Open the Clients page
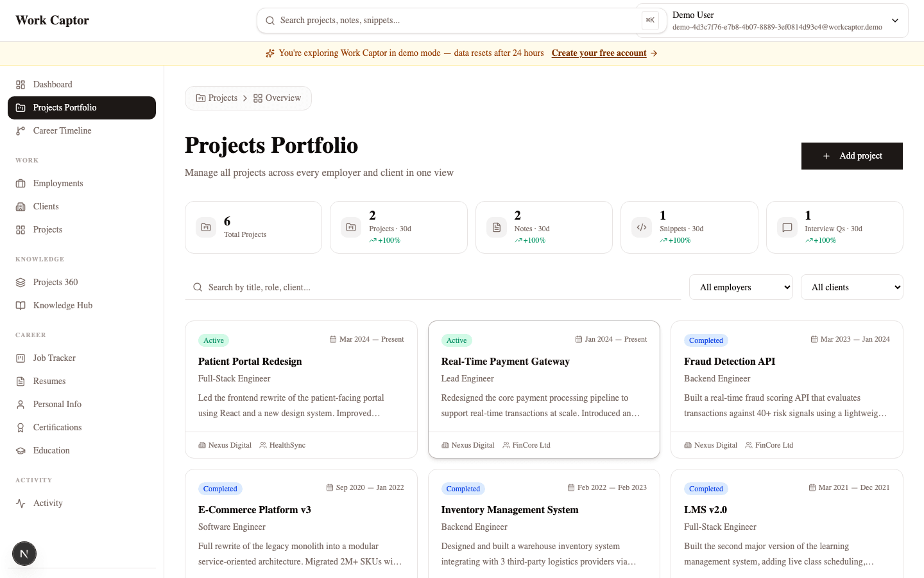 81,207
